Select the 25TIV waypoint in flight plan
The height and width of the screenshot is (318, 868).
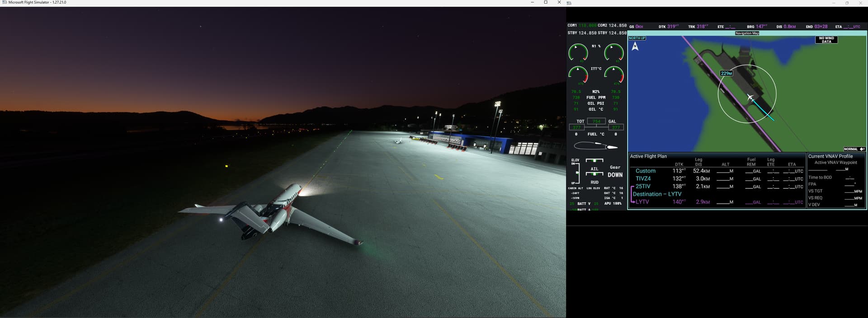pyautogui.click(x=643, y=187)
